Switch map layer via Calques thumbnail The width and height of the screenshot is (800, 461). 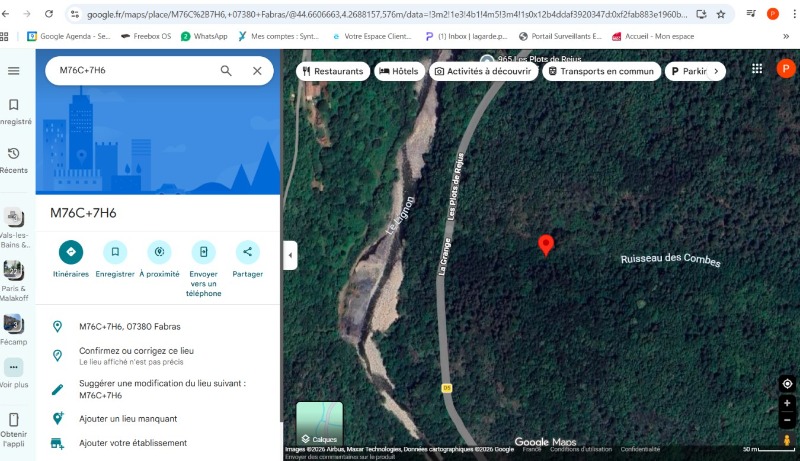pyautogui.click(x=319, y=423)
